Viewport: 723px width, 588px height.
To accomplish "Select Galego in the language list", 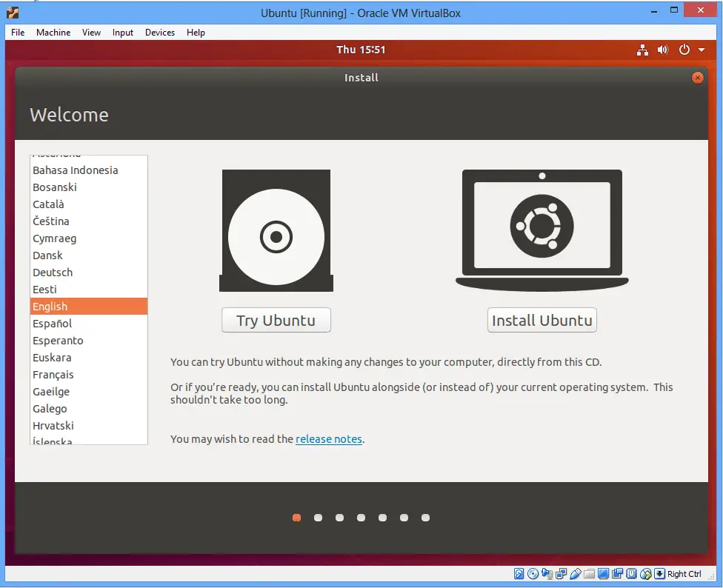I will click(x=89, y=409).
